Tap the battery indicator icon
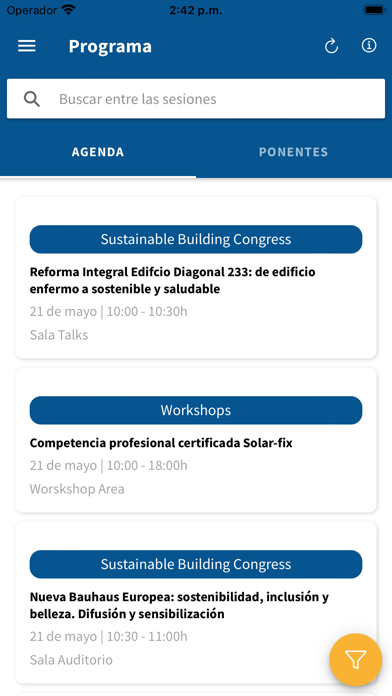Screen dimensions: 392x696 click(x=374, y=9)
